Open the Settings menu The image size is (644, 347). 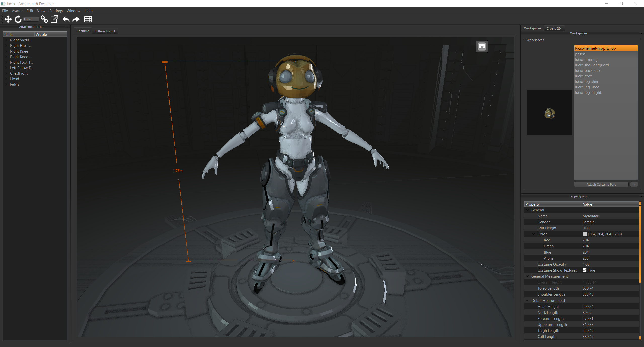pyautogui.click(x=56, y=11)
